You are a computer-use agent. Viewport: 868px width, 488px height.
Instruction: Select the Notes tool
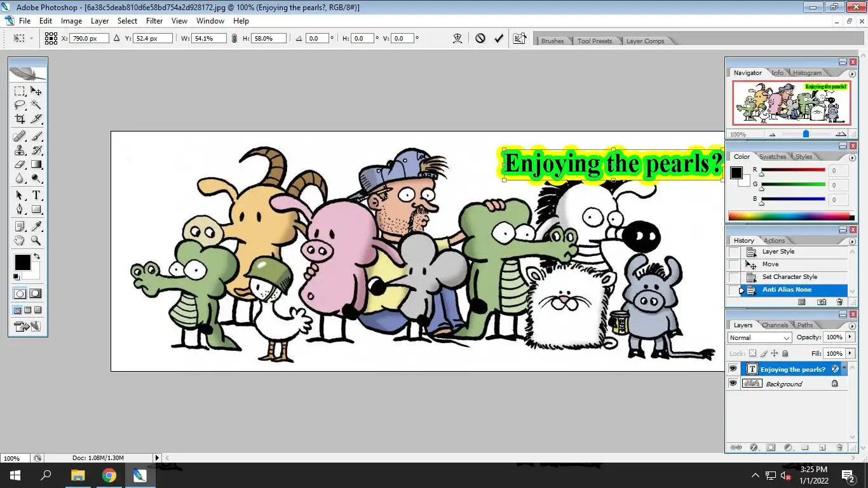[x=20, y=226]
